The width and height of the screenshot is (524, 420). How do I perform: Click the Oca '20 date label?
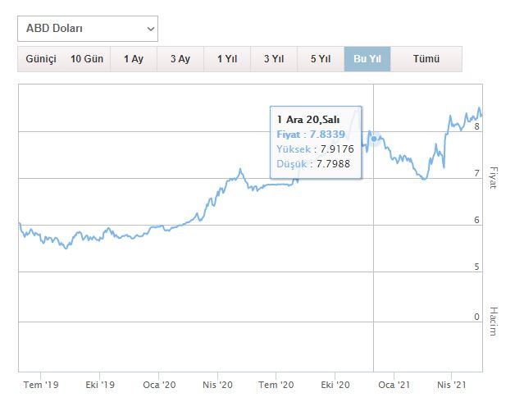[x=159, y=384]
